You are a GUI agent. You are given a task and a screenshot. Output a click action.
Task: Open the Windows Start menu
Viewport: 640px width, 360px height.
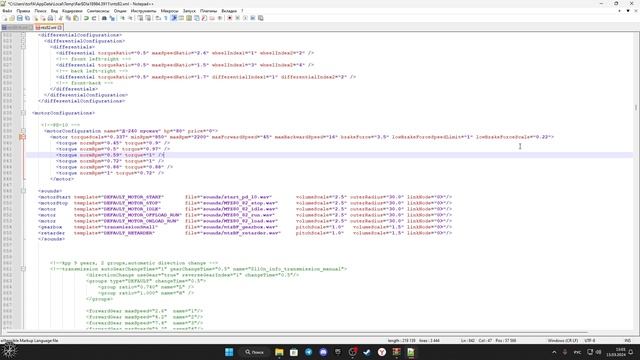pyautogui.click(x=229, y=352)
